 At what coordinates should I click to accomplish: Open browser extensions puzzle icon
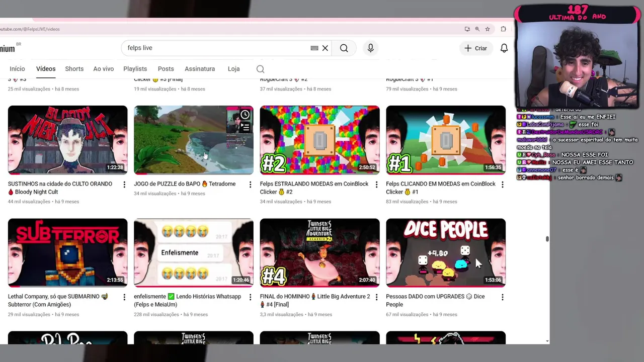coord(503,29)
